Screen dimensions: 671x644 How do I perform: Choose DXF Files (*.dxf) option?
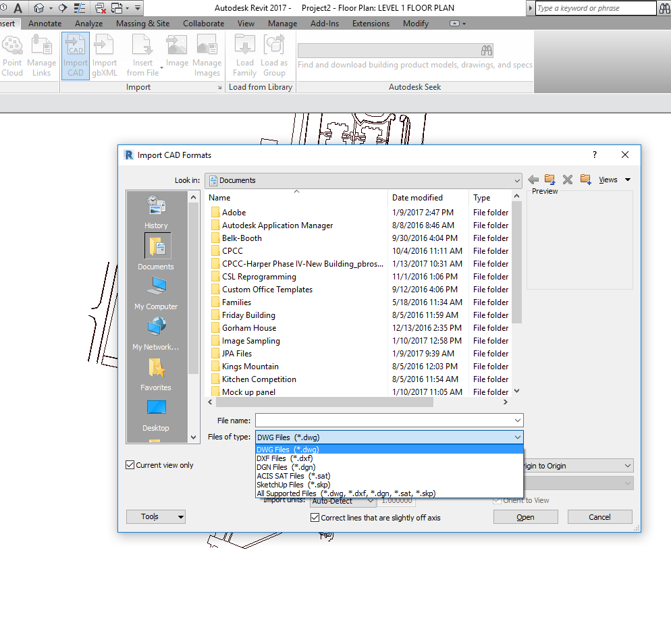[x=389, y=458]
